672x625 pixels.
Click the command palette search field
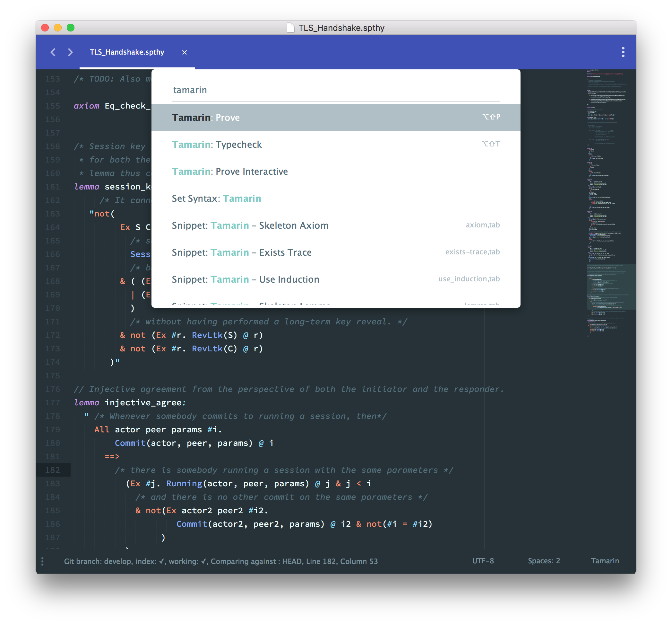(x=335, y=90)
